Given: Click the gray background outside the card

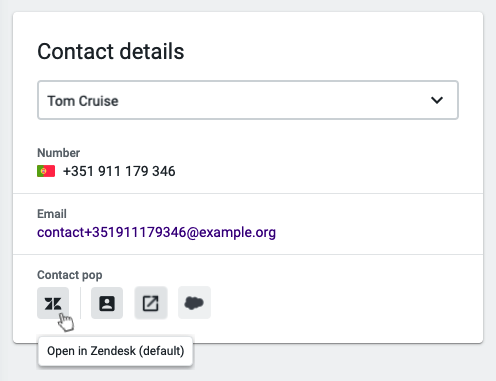Looking at the screenshot, I should point(333,363).
